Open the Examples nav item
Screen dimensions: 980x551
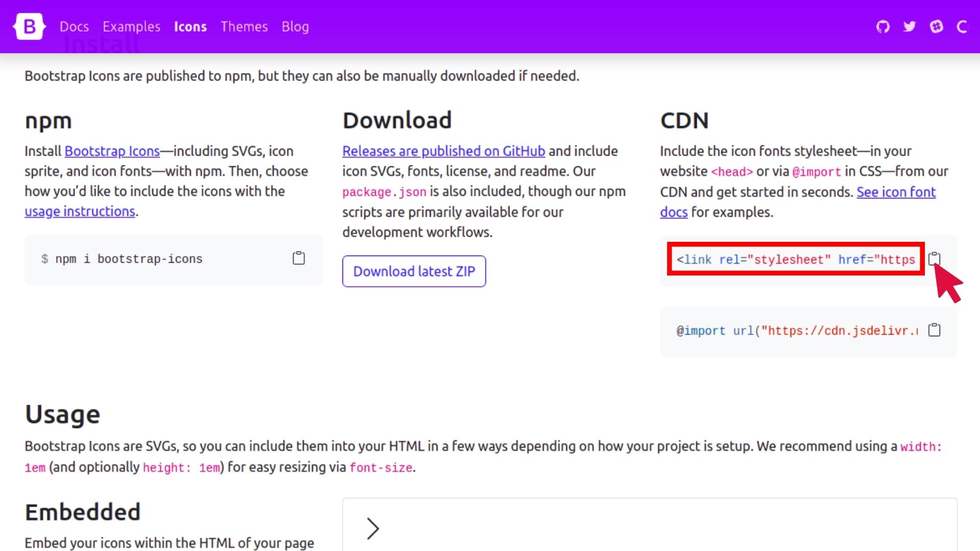(131, 27)
